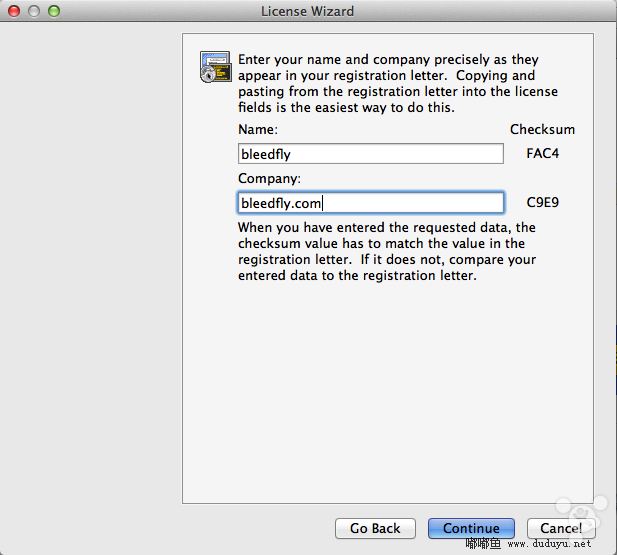Click the Checksum column header label
The image size is (617, 555).
542,129
